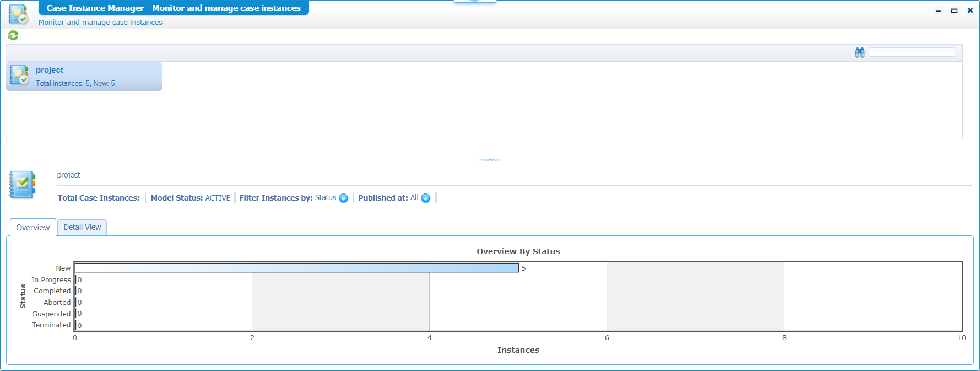This screenshot has width=980, height=371.
Task: Open the Filter Instances by Status dropdown arrow
Action: pos(343,198)
